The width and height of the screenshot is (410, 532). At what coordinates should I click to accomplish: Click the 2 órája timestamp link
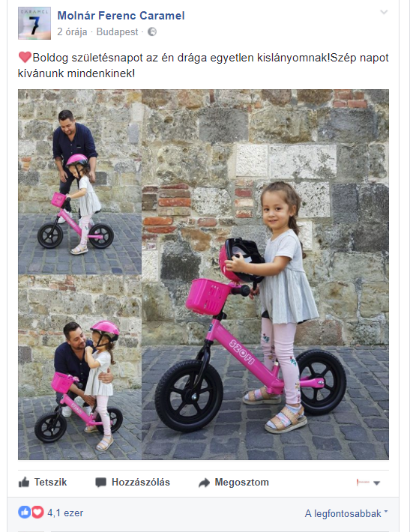pyautogui.click(x=72, y=32)
